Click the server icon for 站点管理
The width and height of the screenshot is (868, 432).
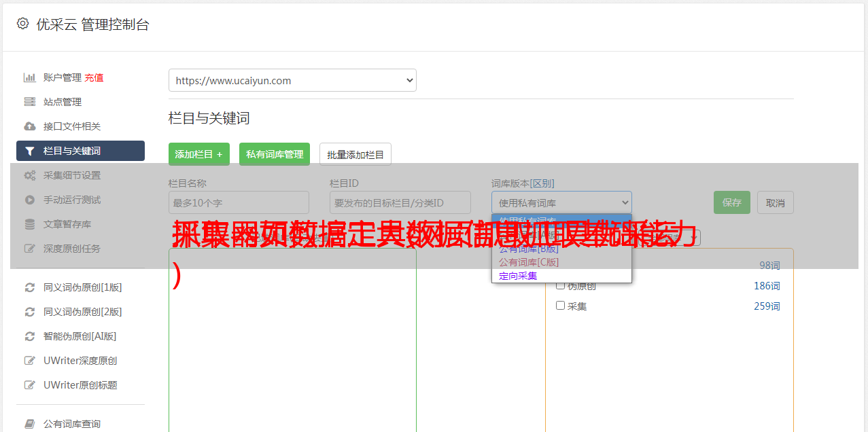(29, 102)
